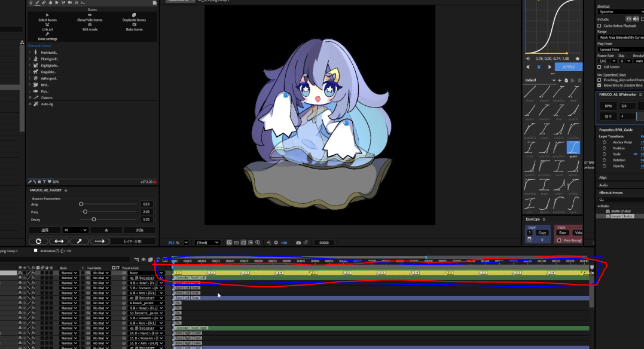Run the Auto-rig tool
Screen dimensions: 644x349
tap(43, 104)
